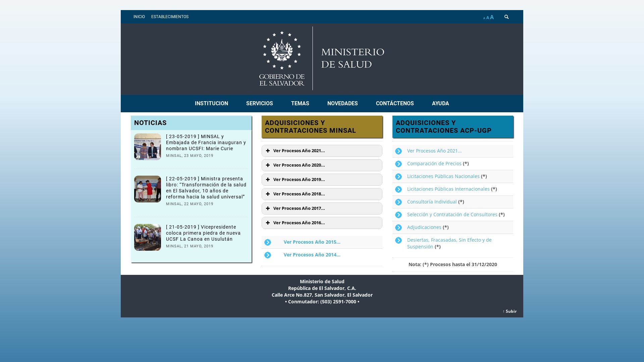Expand Ver Procesos Año 2016 section
644x362 pixels.
(322, 223)
